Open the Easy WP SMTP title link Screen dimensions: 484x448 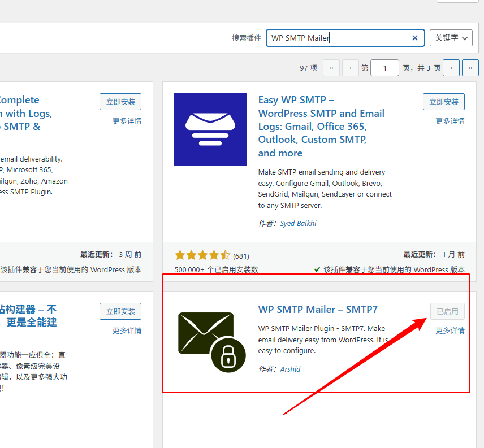tap(321, 127)
